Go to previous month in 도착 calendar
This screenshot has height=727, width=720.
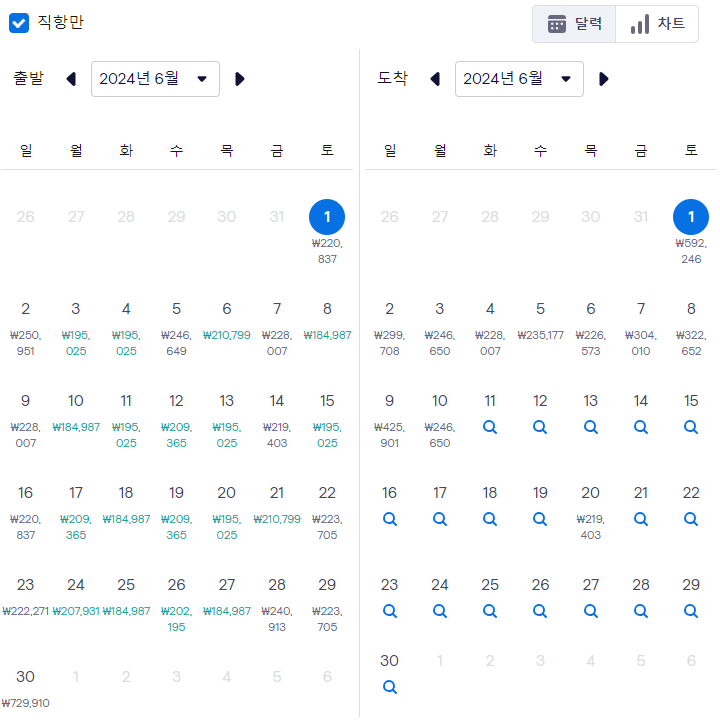click(x=435, y=79)
